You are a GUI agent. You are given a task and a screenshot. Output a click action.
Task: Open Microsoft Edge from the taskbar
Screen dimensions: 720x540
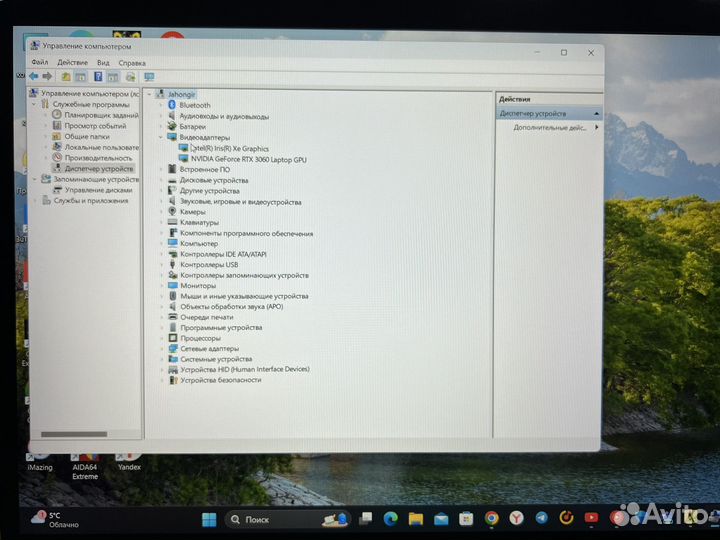391,518
